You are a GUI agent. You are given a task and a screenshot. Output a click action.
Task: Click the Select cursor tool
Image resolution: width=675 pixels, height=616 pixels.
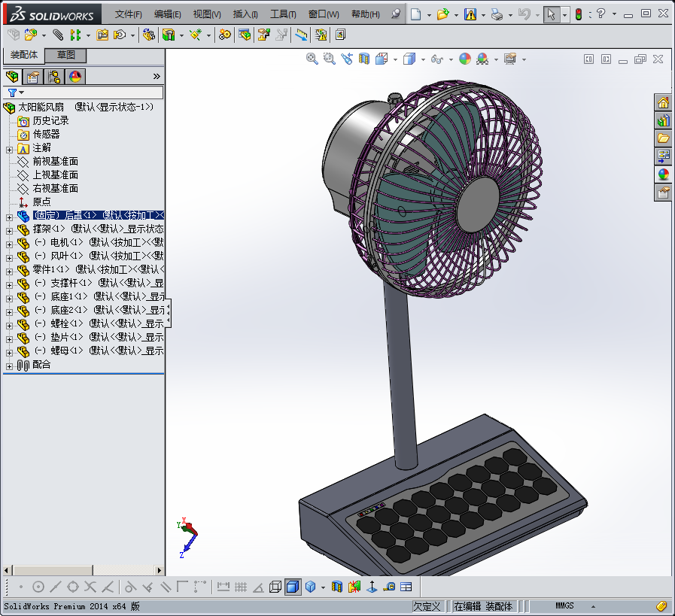click(551, 14)
